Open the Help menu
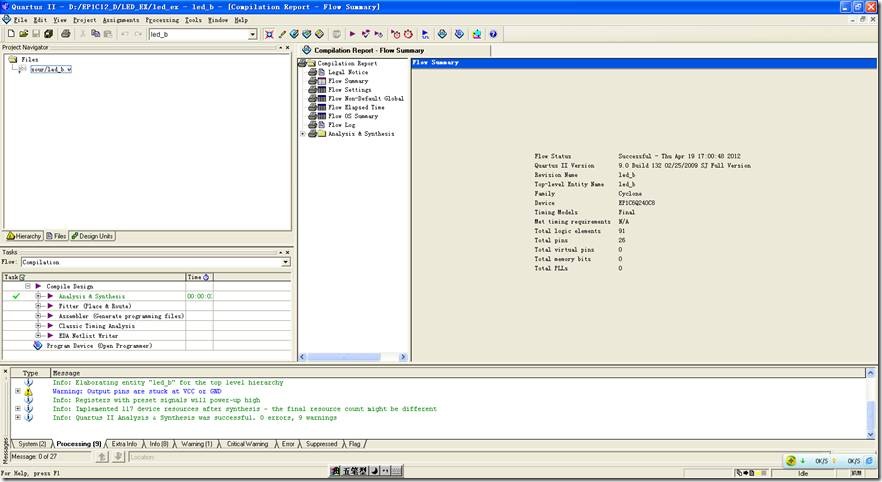 tap(241, 20)
